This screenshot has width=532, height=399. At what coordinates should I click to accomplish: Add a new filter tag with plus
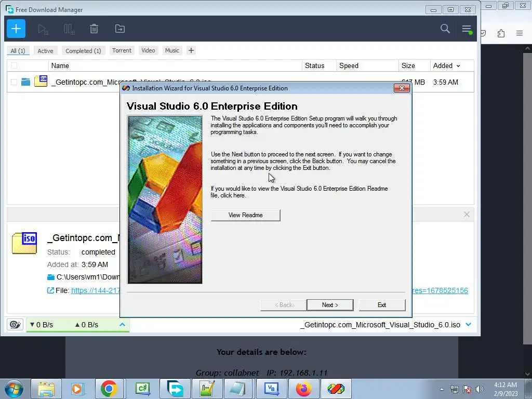click(191, 50)
